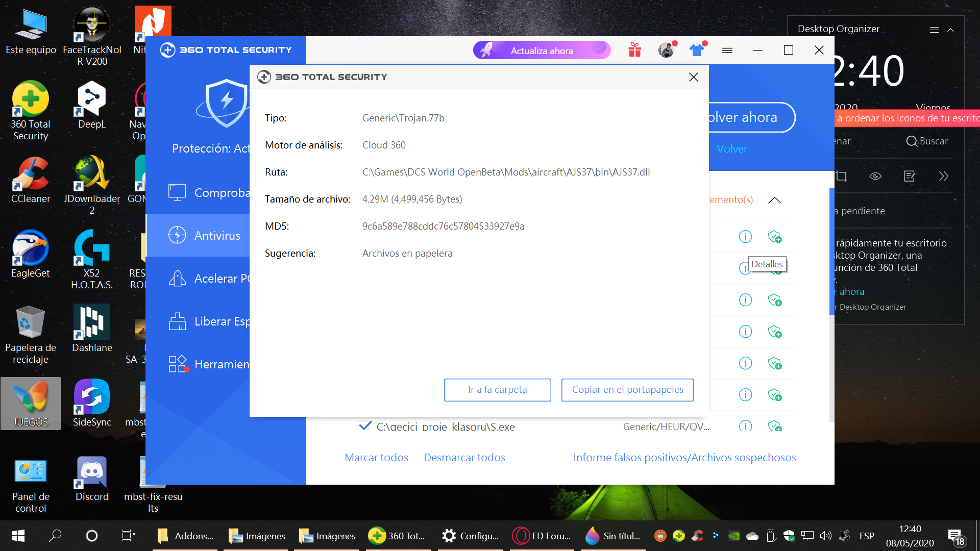980x551 pixels.
Task: Click 'Copiar en el portapapeles' button
Action: pos(627,390)
